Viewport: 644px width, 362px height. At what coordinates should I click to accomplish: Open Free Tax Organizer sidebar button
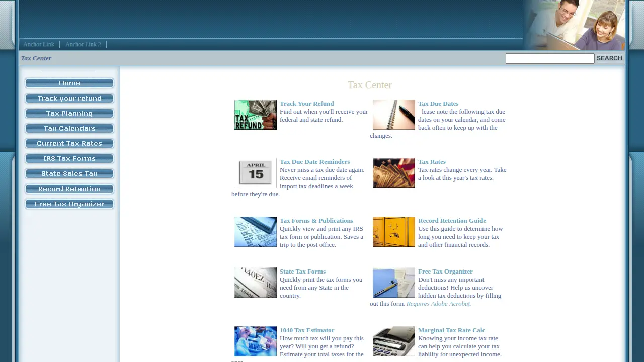69,204
